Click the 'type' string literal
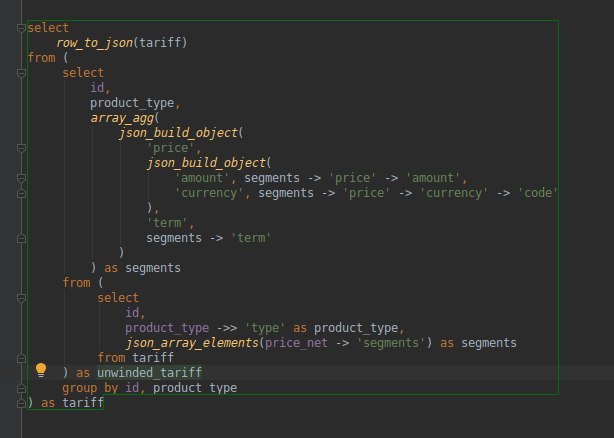The height and width of the screenshot is (438, 614). point(265,328)
